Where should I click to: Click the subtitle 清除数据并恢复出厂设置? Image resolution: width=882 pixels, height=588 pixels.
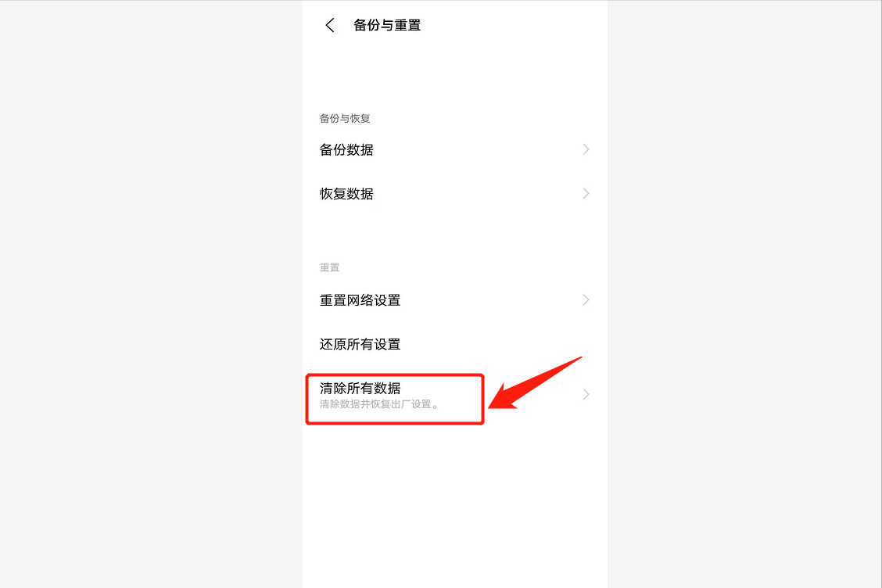(378, 404)
